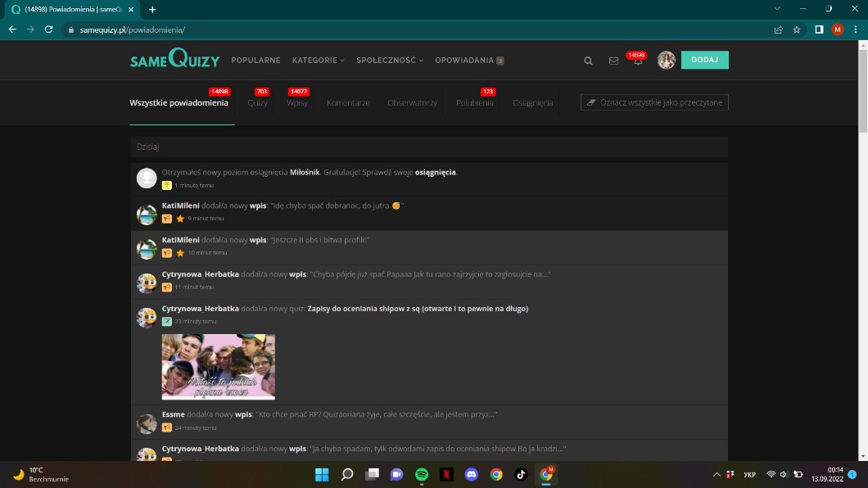
Task: Open the quiz thumbnail image
Action: pos(219,366)
